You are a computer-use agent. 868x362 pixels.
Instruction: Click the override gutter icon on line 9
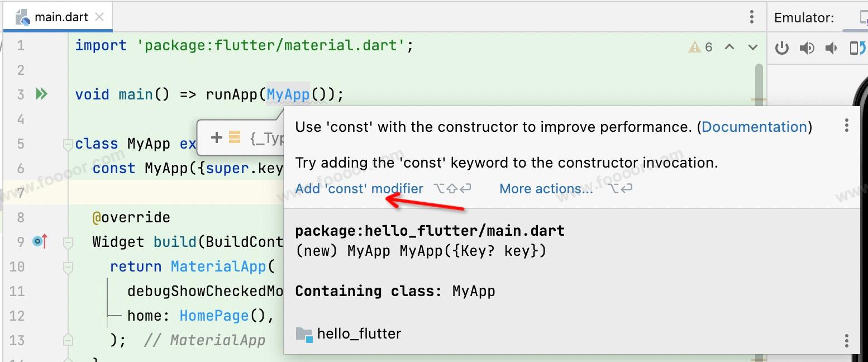click(40, 242)
